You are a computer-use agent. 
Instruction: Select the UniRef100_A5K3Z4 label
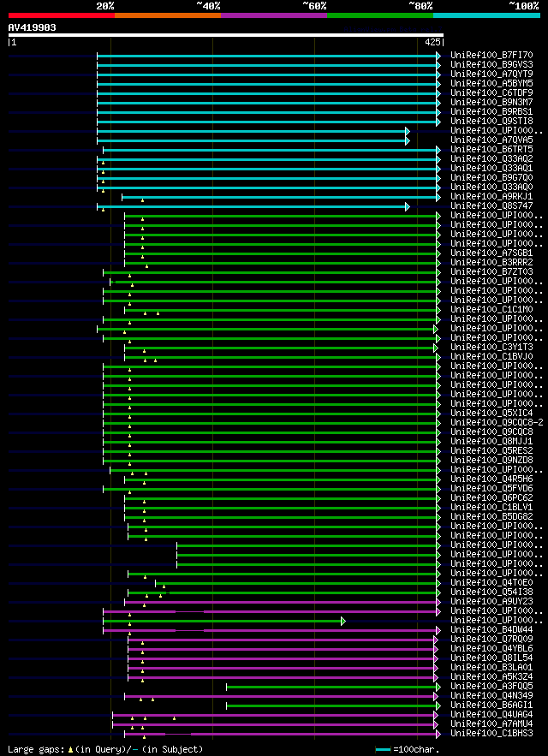click(491, 676)
